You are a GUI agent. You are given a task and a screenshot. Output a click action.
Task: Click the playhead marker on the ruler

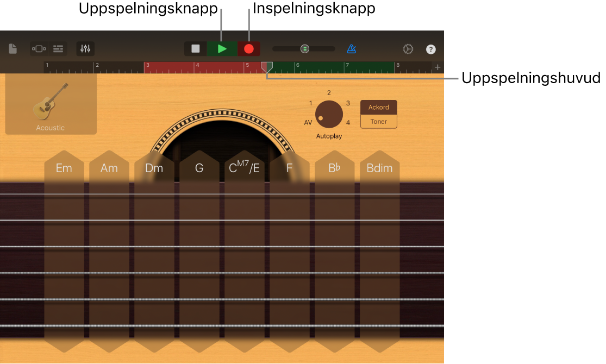[267, 67]
